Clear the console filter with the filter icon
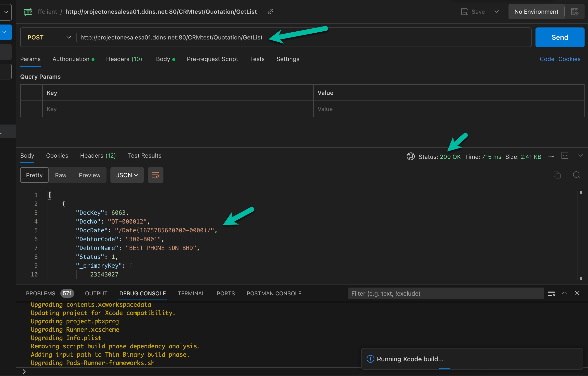This screenshot has height=376, width=588. (x=551, y=293)
